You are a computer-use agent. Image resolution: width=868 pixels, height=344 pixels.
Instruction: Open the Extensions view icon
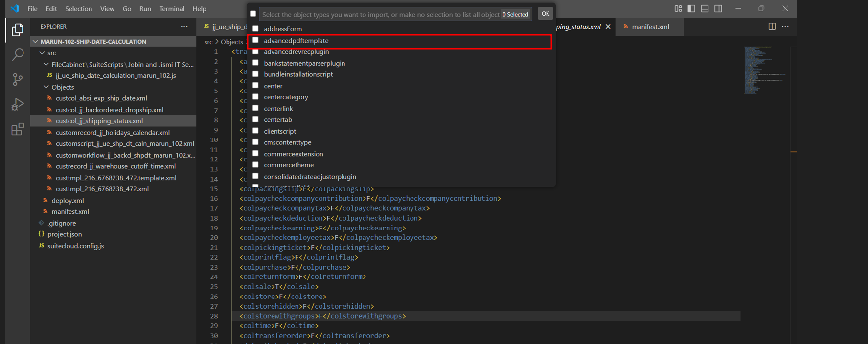(18, 129)
